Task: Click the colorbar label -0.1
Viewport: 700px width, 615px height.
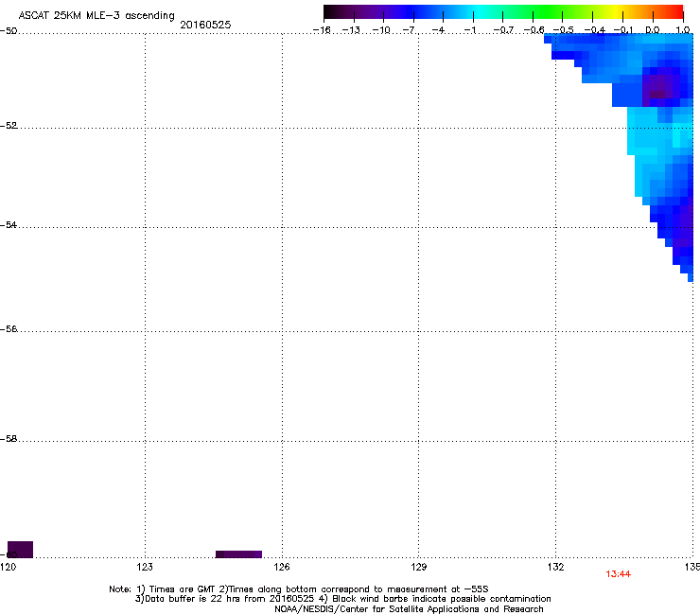Action: pyautogui.click(x=623, y=30)
